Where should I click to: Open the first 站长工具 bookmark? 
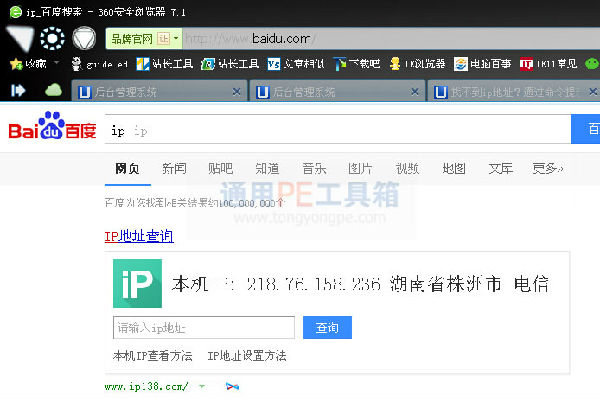(165, 64)
